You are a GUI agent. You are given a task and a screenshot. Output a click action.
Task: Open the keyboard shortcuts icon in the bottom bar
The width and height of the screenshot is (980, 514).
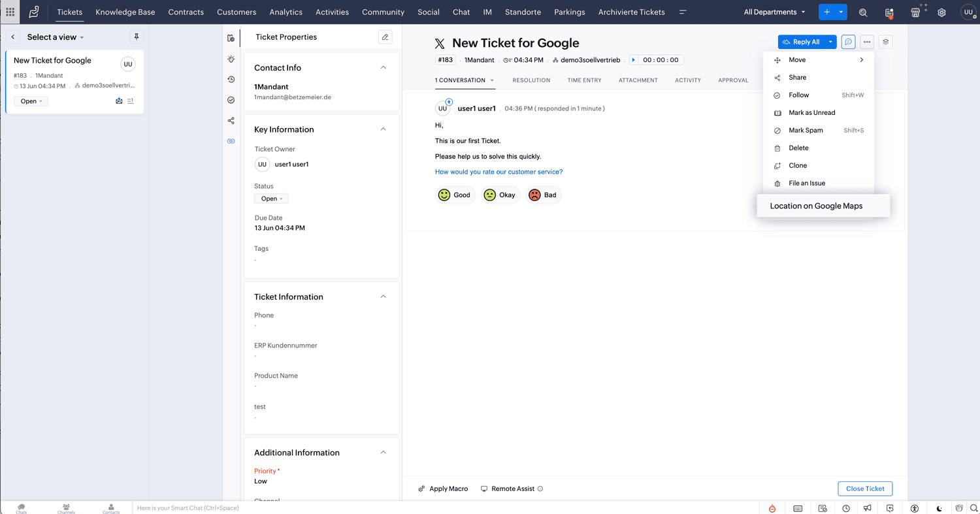[798, 508]
